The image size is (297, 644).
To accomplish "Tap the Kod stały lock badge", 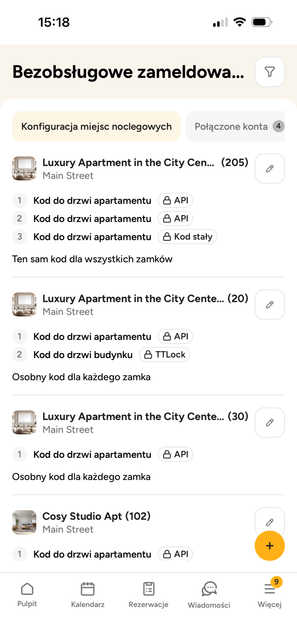I will 187,237.
